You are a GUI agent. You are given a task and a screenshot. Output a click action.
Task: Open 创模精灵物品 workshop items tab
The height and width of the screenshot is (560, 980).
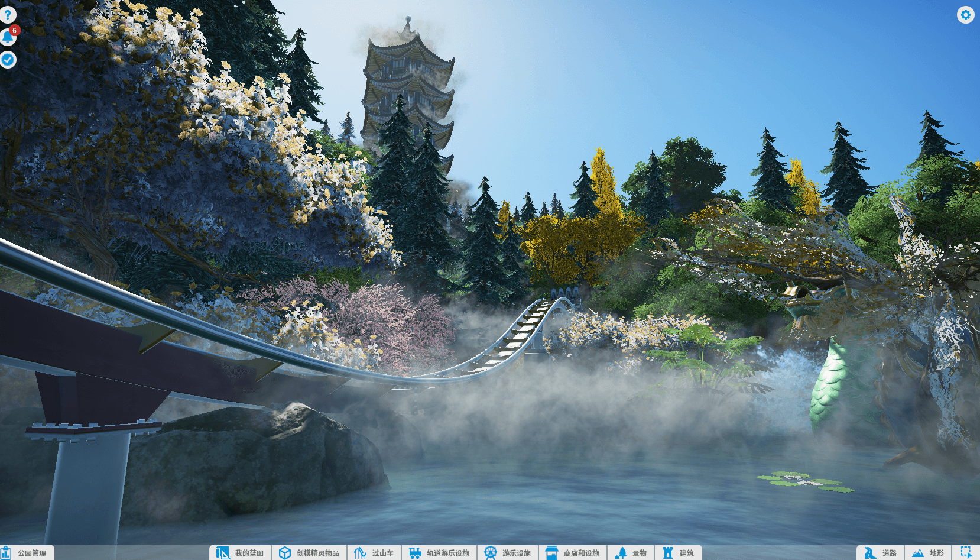[x=309, y=553]
